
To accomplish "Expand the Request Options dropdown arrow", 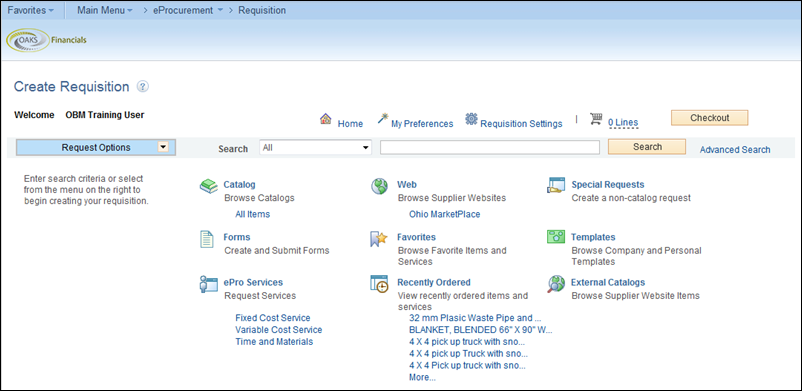I will click(163, 147).
